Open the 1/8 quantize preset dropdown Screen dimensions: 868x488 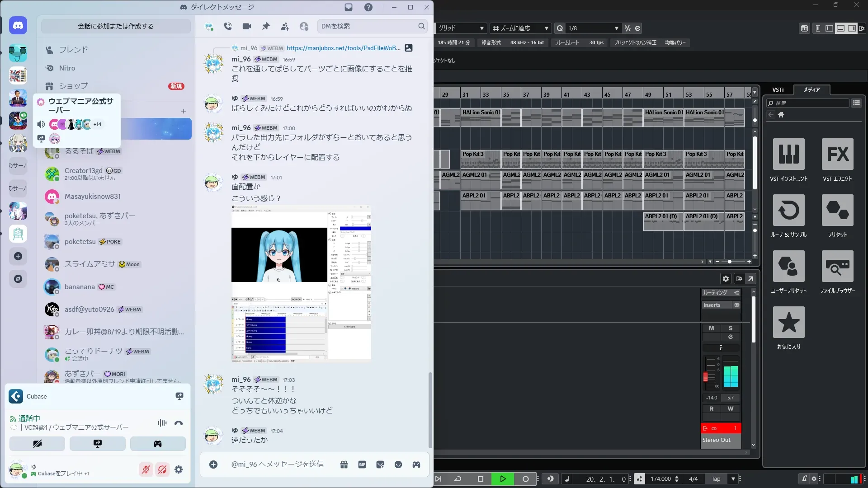point(592,28)
